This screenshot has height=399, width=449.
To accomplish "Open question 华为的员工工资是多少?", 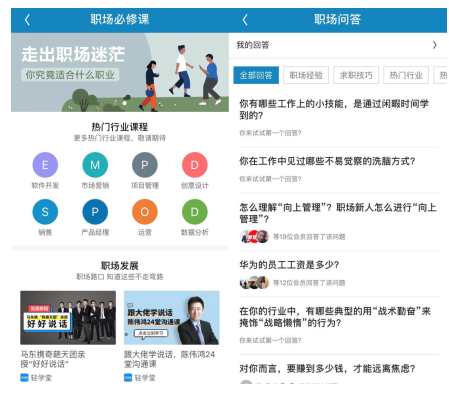I will (289, 265).
